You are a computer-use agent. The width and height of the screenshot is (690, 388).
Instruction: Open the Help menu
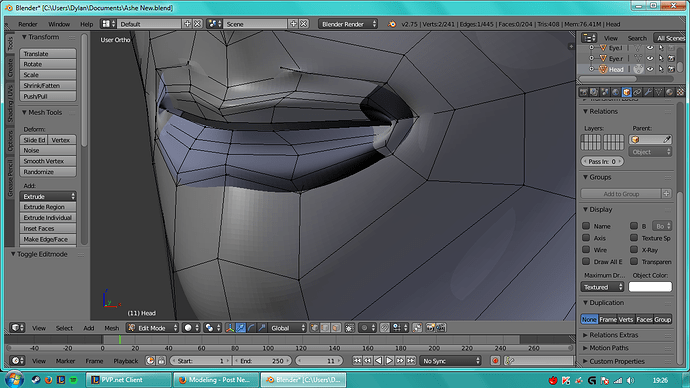[x=86, y=24]
